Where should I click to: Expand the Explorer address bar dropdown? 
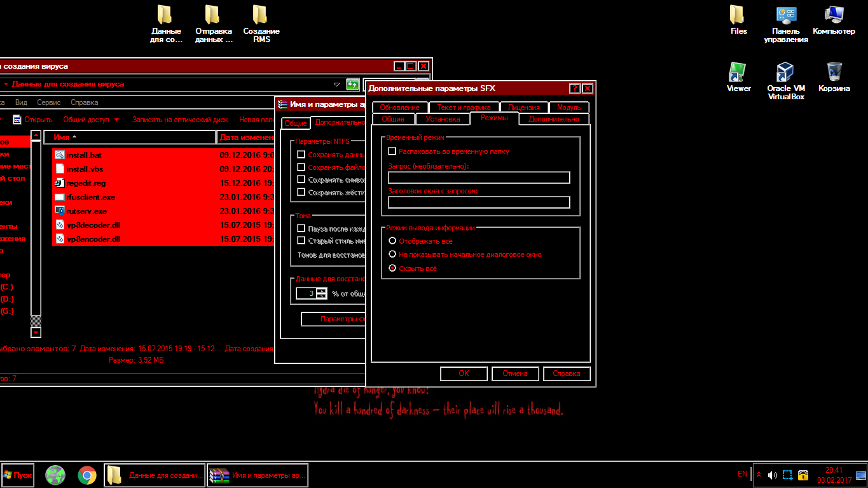[x=337, y=84]
